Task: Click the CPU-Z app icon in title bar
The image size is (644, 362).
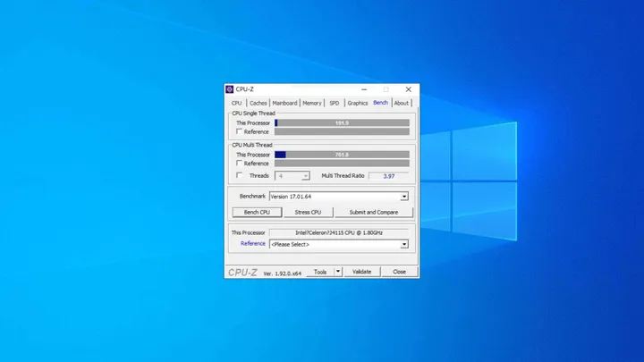Action: pos(230,89)
